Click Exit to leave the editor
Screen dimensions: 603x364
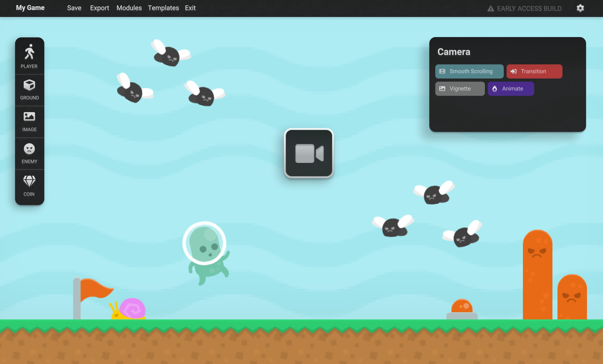click(x=190, y=8)
